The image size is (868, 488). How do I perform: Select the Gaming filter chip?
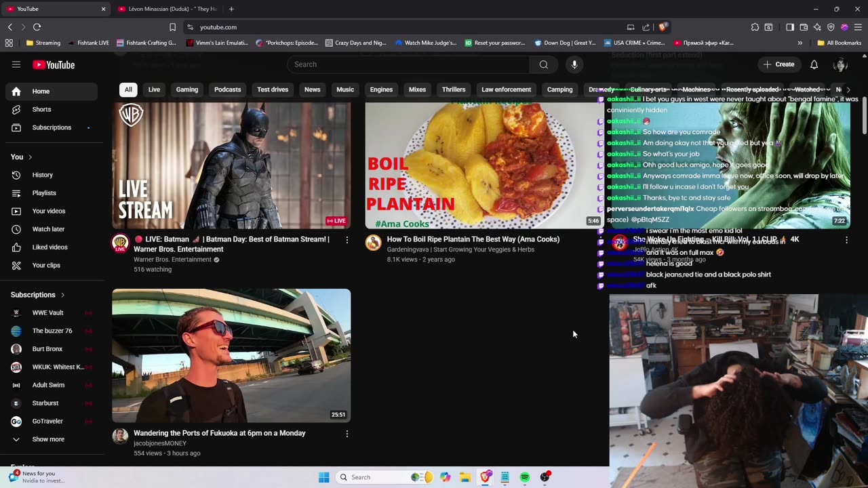point(187,89)
